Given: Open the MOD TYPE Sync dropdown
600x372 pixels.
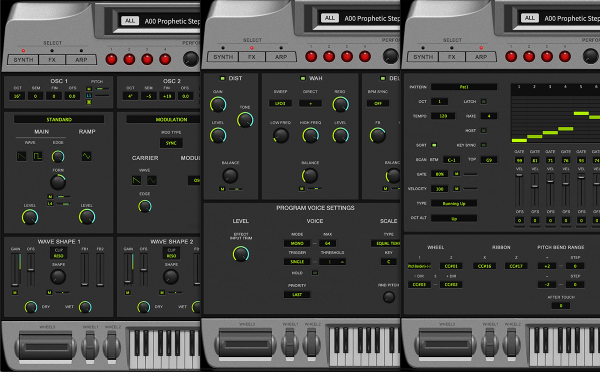Looking at the screenshot, I should click(x=171, y=143).
